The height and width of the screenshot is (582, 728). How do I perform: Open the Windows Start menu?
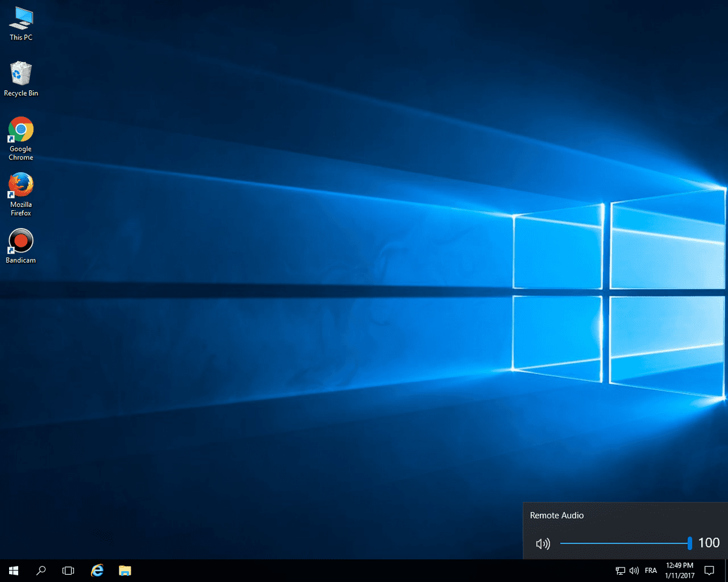pyautogui.click(x=13, y=570)
